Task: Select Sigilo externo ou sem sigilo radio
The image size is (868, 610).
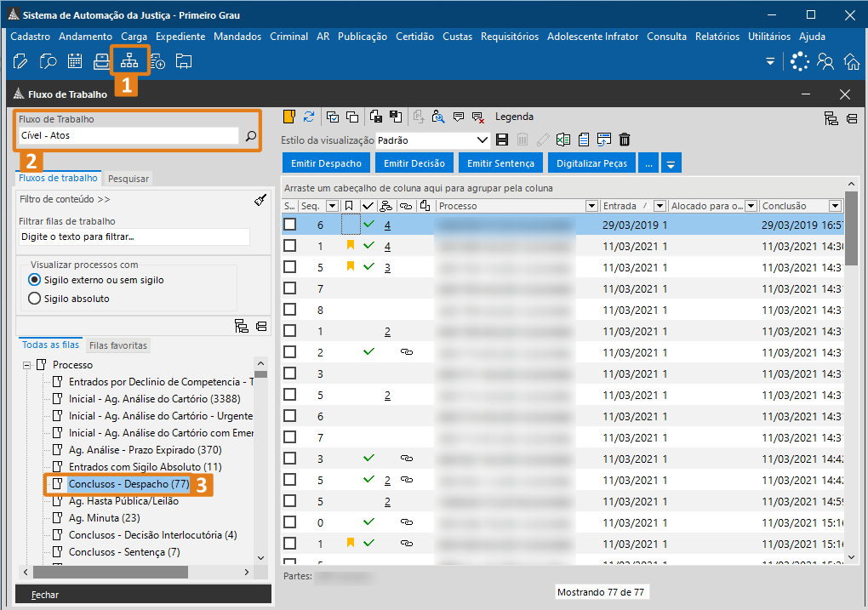Action: tap(34, 280)
